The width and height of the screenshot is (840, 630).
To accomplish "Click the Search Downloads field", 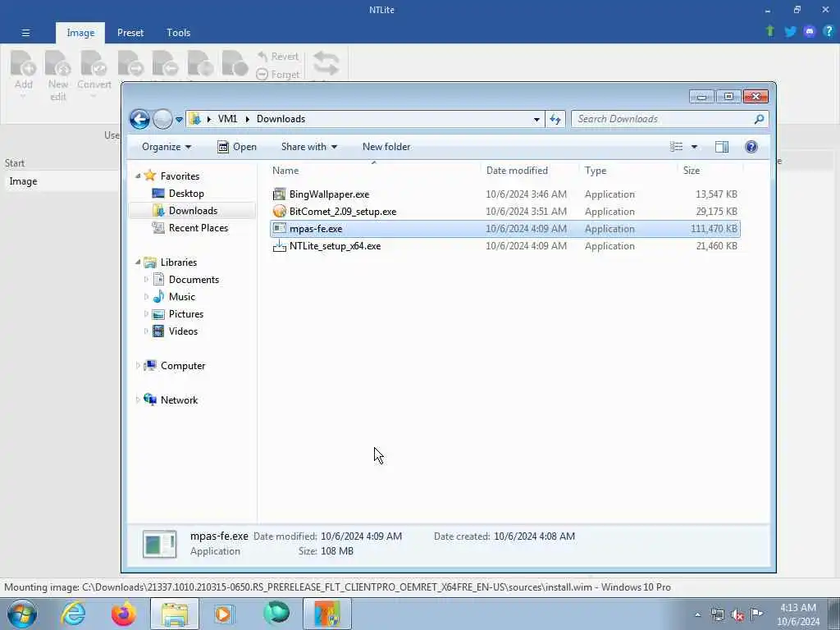I will point(669,119).
